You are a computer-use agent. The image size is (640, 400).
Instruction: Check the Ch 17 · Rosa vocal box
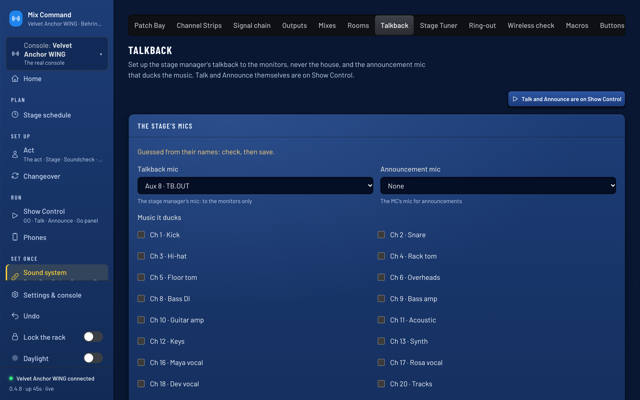(x=381, y=362)
